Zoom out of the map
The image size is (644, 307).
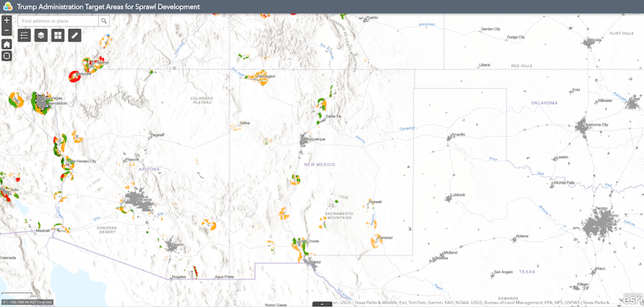click(6, 31)
